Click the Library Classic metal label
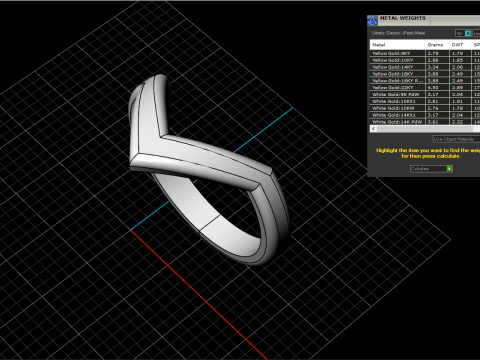 [398, 33]
